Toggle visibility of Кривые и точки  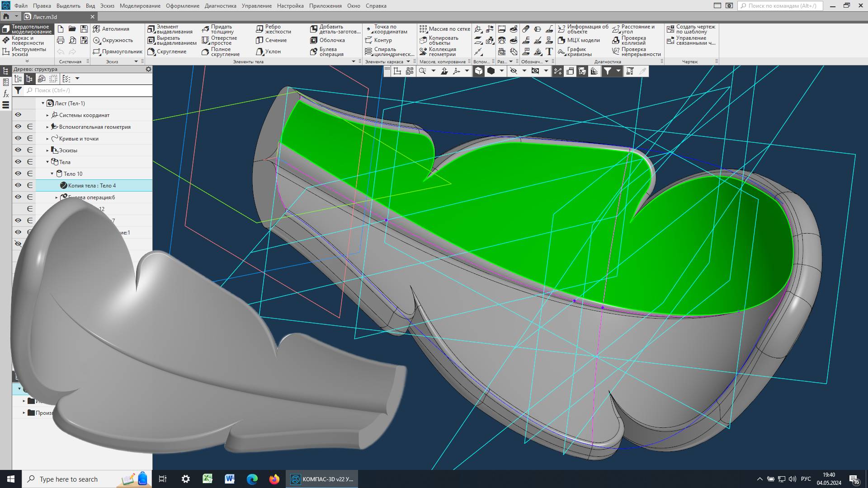tap(18, 138)
